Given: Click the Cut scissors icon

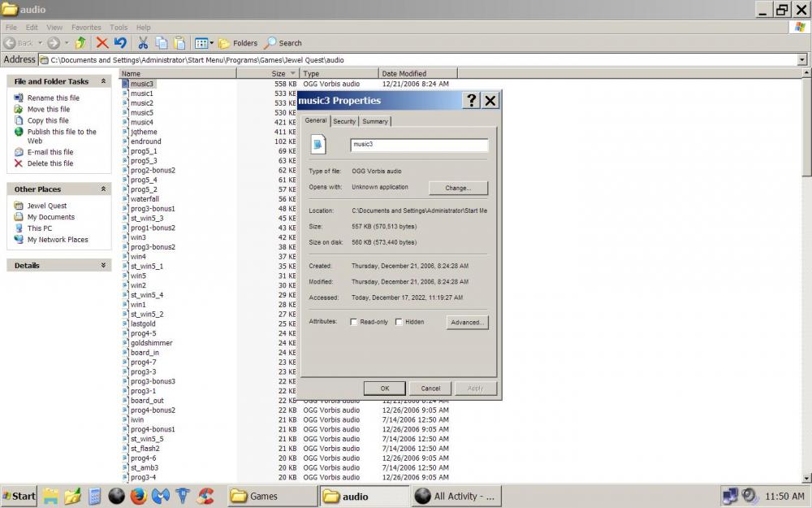Looking at the screenshot, I should pyautogui.click(x=143, y=43).
